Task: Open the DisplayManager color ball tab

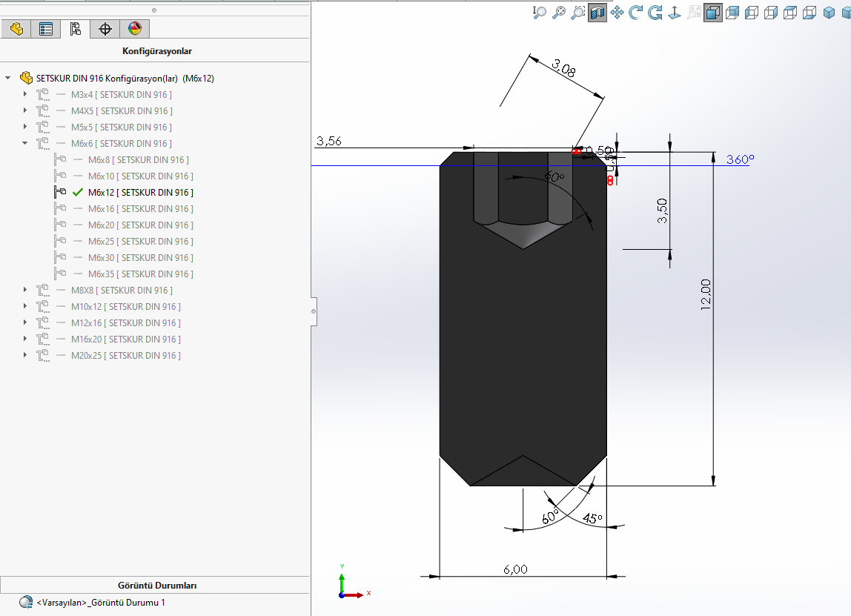Action: [x=134, y=29]
